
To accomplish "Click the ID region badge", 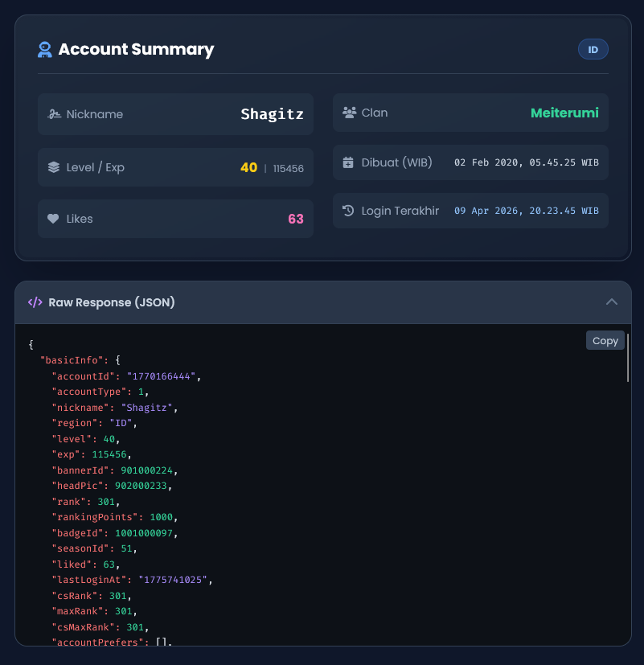I will 593,50.
